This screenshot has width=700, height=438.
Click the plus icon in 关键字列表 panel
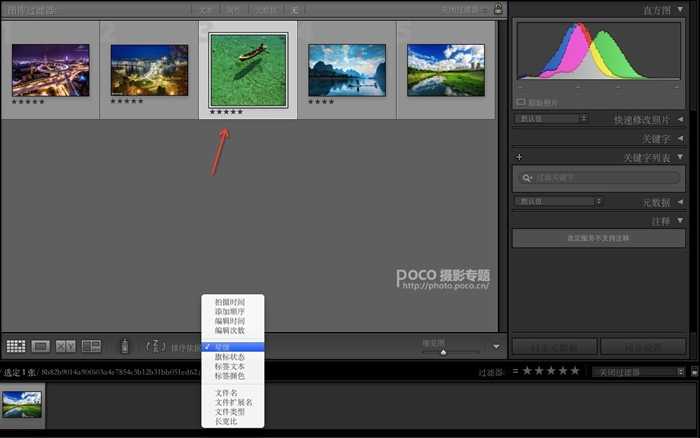click(519, 157)
